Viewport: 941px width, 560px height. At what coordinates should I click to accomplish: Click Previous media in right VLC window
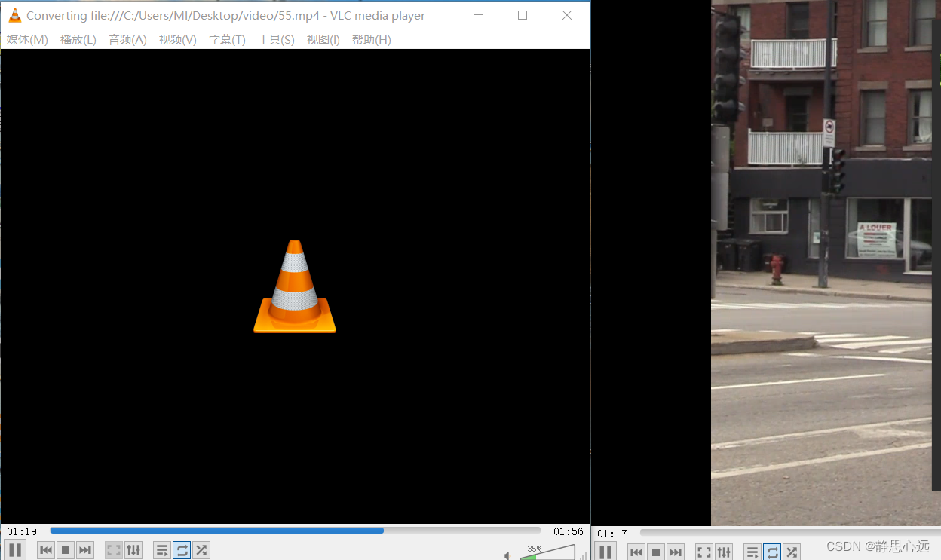coord(636,552)
